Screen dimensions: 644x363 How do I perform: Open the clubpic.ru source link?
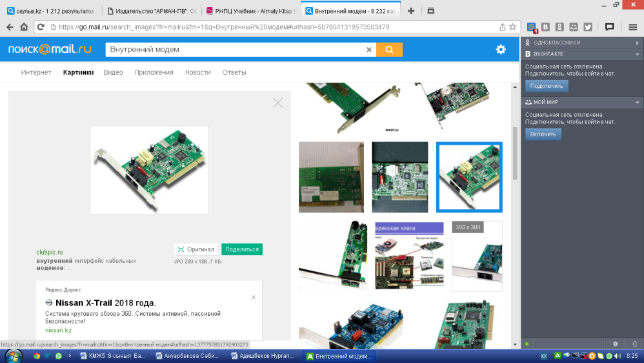[49, 253]
